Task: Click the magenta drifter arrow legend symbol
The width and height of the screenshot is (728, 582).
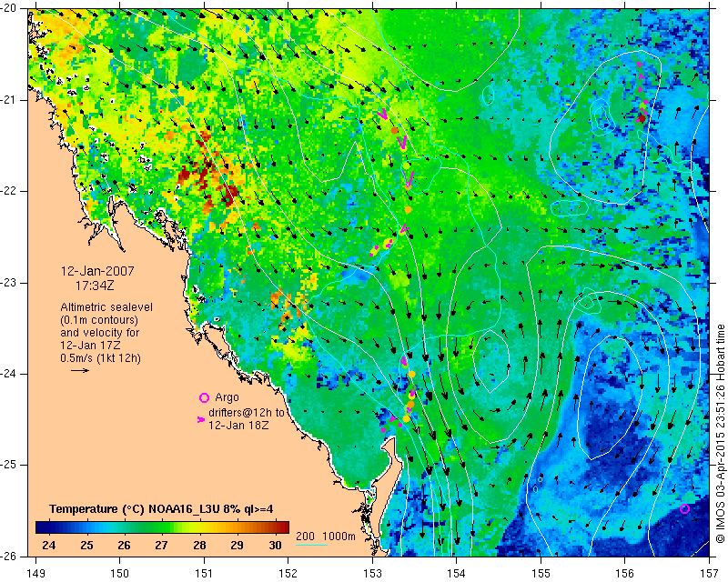Action: tap(200, 419)
